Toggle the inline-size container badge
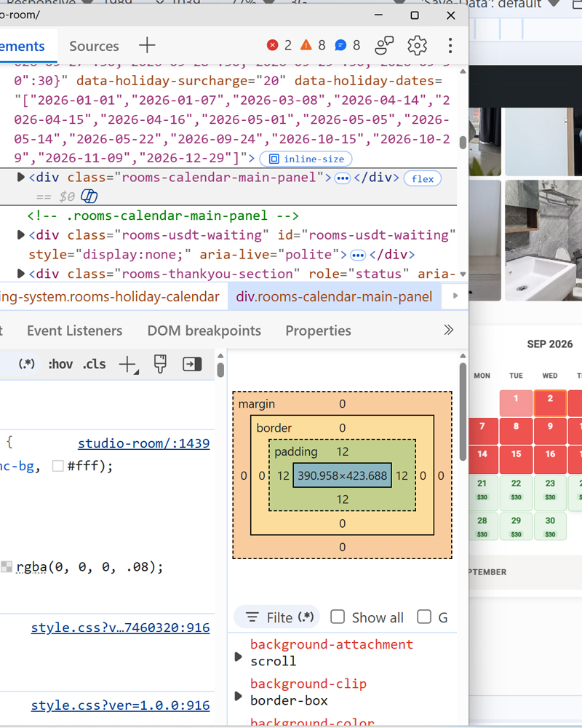 [x=306, y=159]
